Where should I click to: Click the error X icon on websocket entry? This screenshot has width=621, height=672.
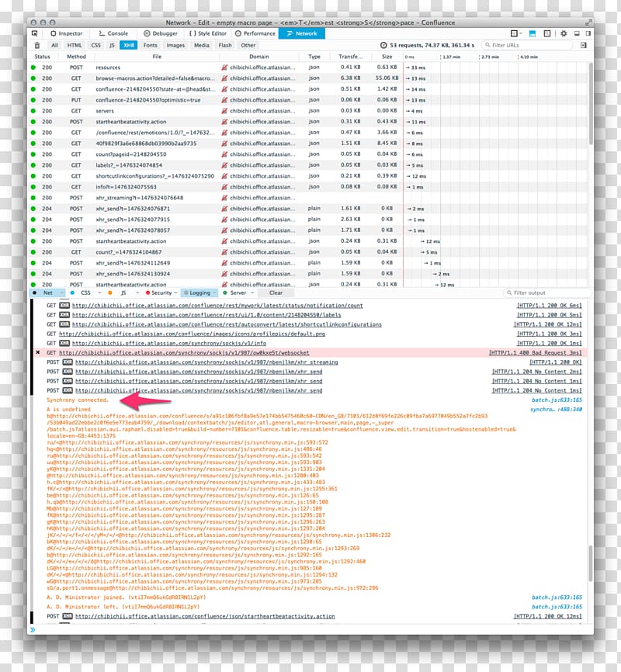(x=38, y=353)
